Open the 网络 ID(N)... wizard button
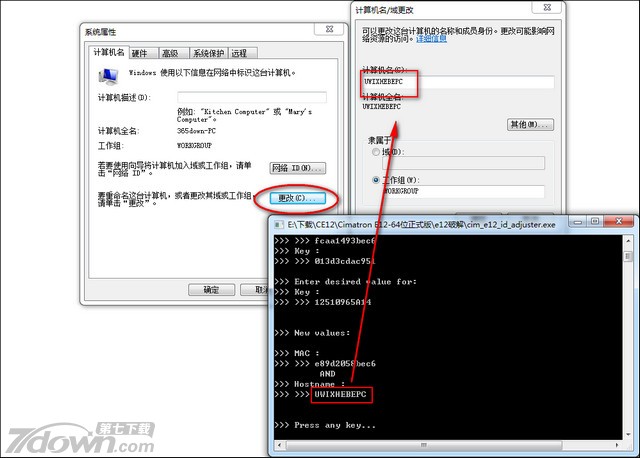Image resolution: width=640 pixels, height=458 pixels. [x=298, y=168]
